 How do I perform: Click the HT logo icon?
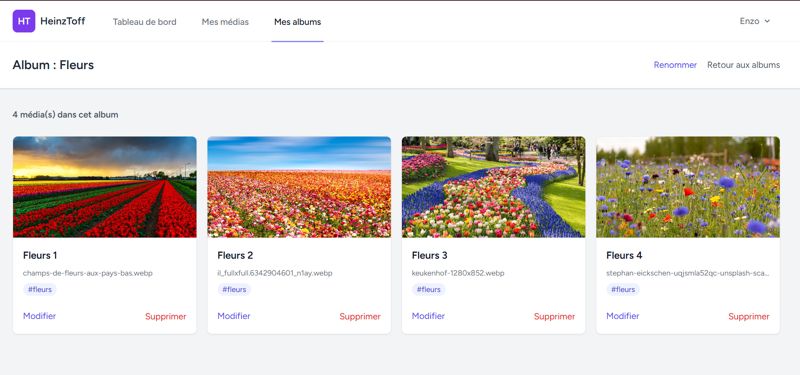pyautogui.click(x=24, y=21)
